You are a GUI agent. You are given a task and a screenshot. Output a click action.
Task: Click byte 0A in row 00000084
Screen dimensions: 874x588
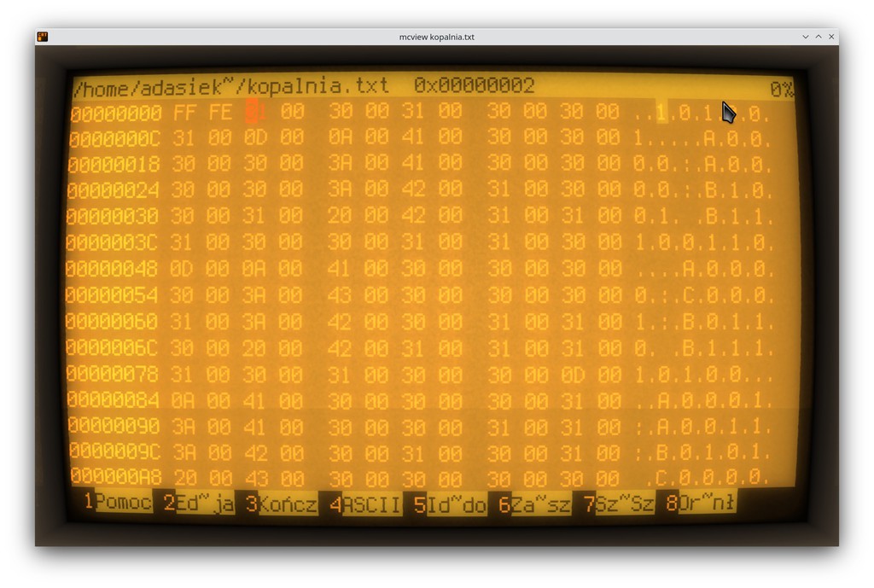click(183, 401)
